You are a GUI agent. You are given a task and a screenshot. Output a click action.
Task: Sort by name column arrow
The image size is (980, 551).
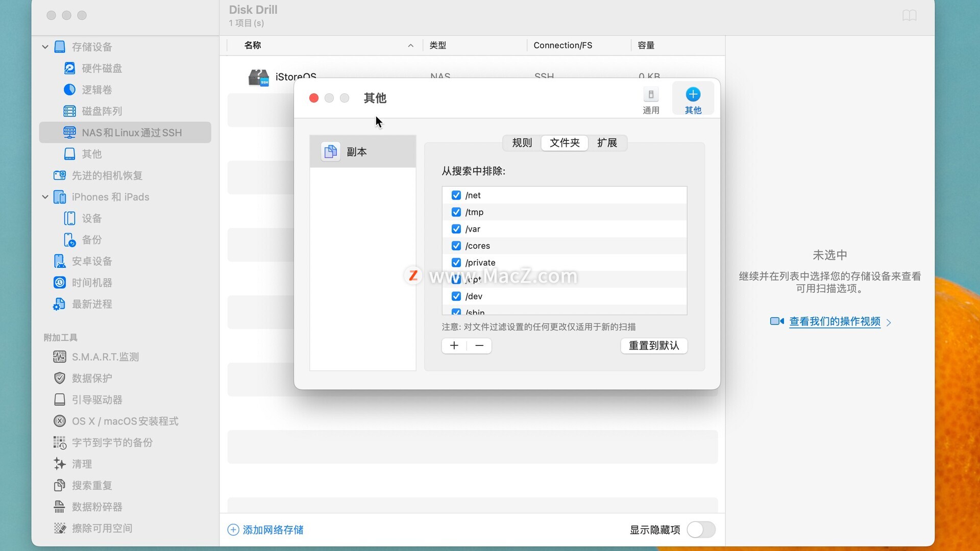point(410,45)
